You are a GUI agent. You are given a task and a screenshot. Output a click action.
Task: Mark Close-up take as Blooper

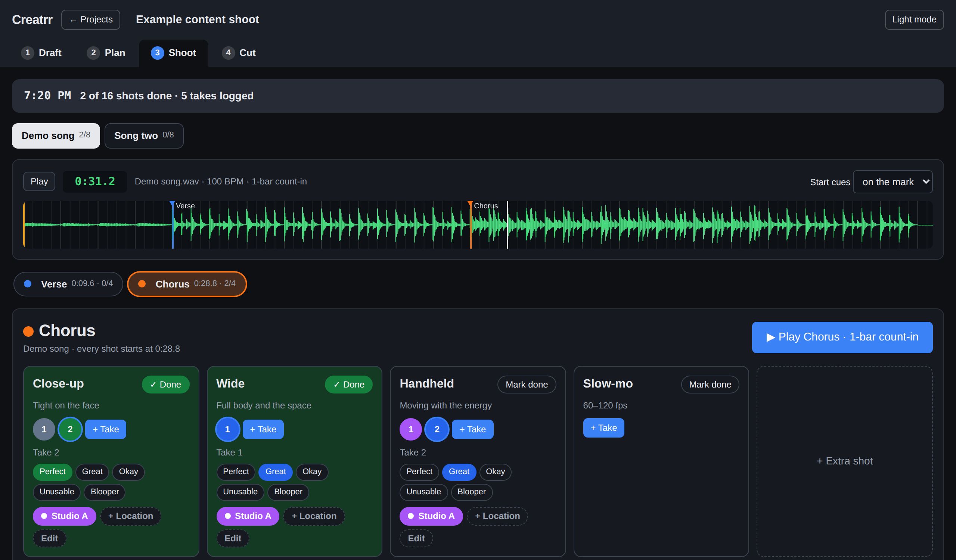tap(105, 492)
